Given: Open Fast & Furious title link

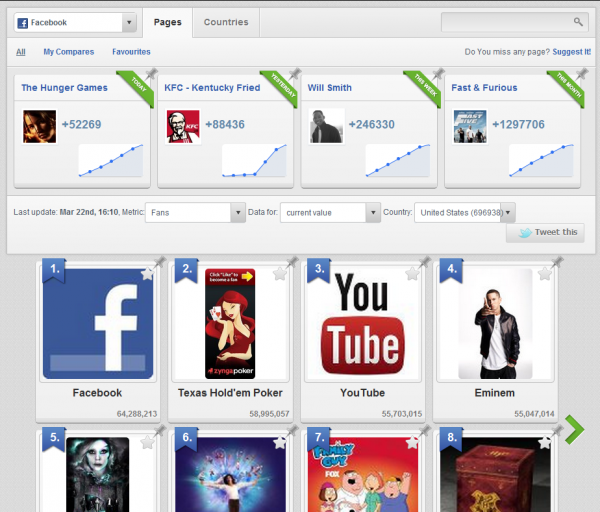Looking at the screenshot, I should [x=484, y=88].
